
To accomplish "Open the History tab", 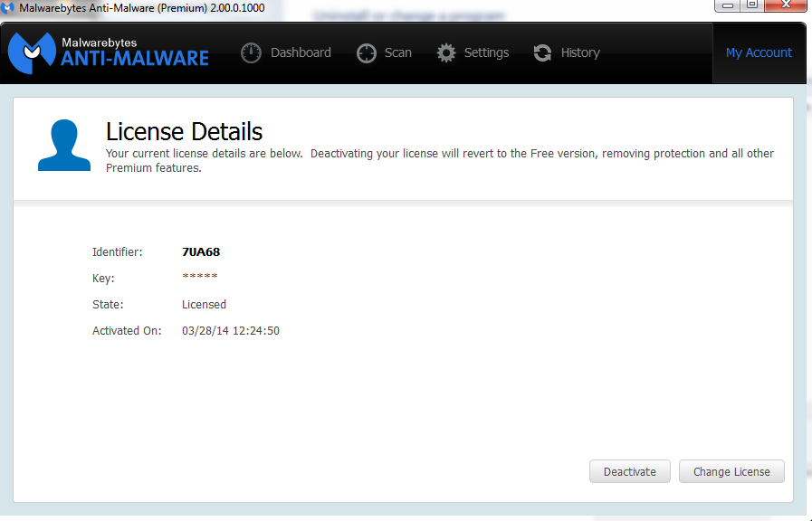I will (567, 52).
